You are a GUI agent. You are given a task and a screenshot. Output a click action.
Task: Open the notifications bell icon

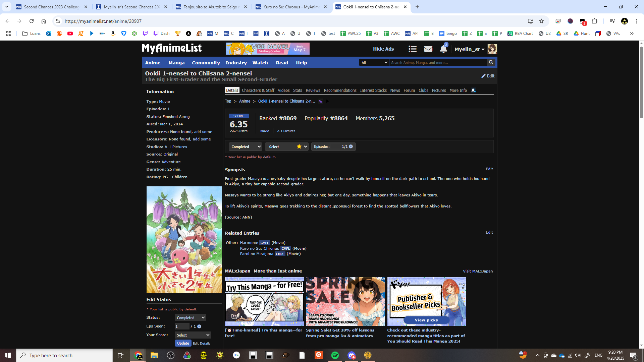(443, 49)
